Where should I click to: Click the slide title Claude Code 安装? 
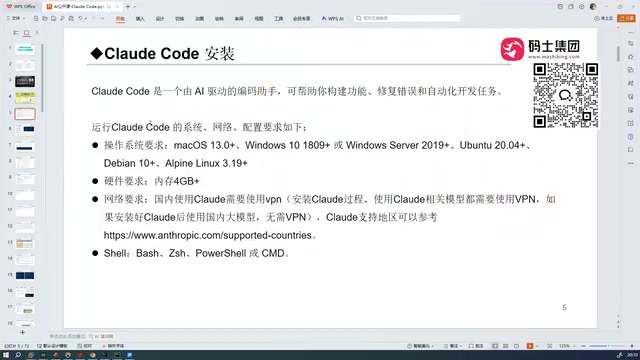pos(162,53)
